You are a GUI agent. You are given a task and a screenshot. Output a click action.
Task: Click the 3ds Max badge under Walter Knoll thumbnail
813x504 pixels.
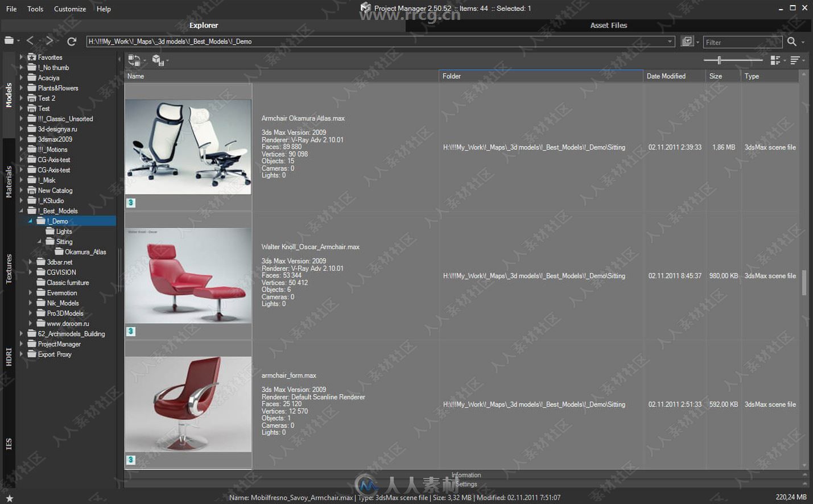(x=131, y=331)
